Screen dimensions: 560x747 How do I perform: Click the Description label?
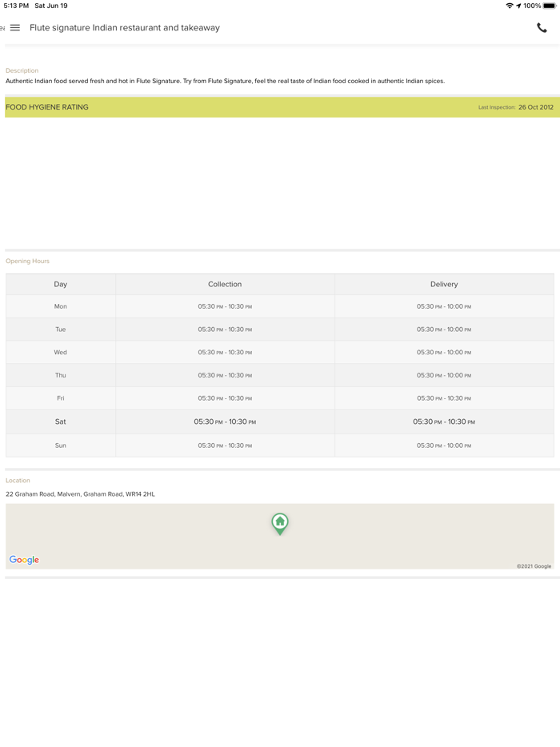coord(22,70)
